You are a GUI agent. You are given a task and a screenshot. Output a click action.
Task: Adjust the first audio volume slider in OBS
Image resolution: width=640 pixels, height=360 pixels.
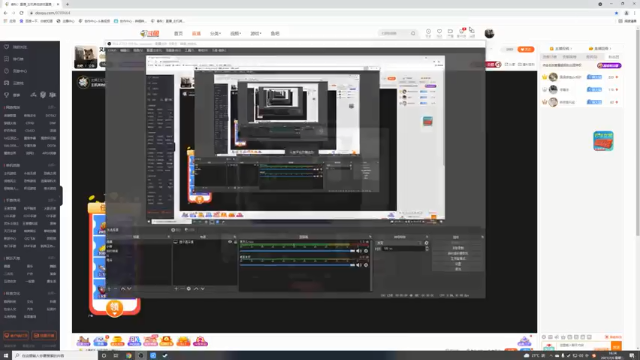297,251
